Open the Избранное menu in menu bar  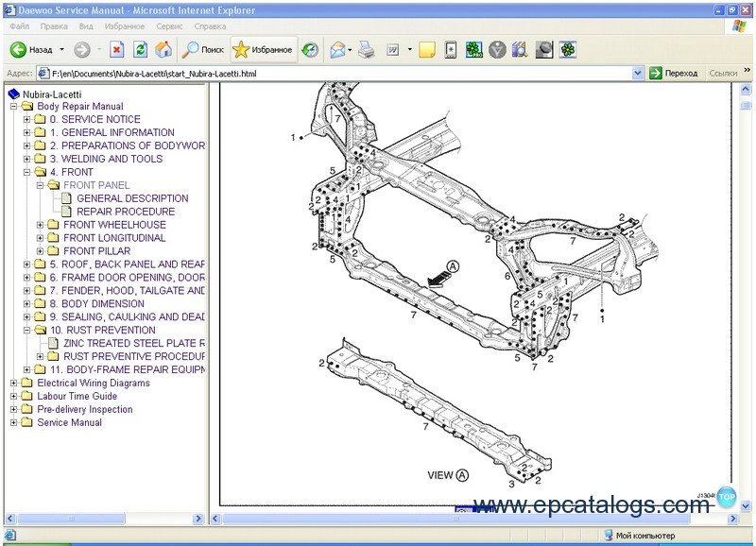125,26
